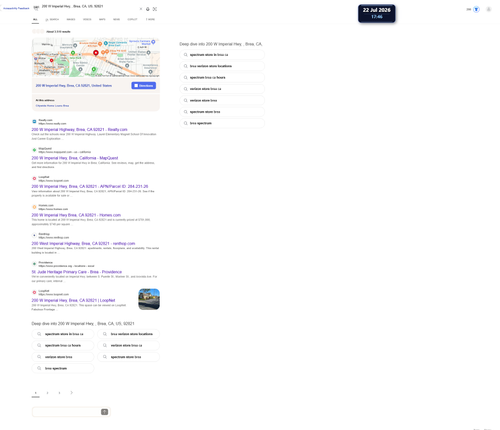Click bottom 'spectrum brea ca hours' suggestion

tap(63, 345)
